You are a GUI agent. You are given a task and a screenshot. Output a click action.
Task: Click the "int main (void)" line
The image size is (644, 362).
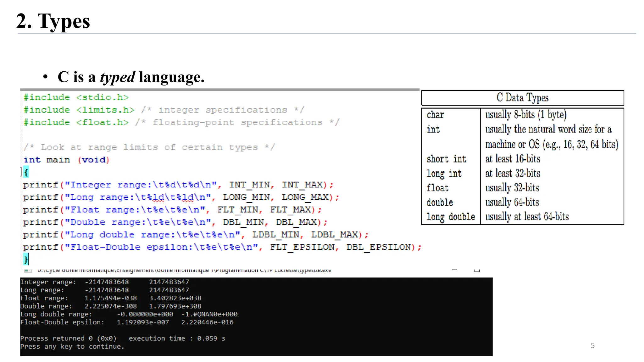point(66,160)
